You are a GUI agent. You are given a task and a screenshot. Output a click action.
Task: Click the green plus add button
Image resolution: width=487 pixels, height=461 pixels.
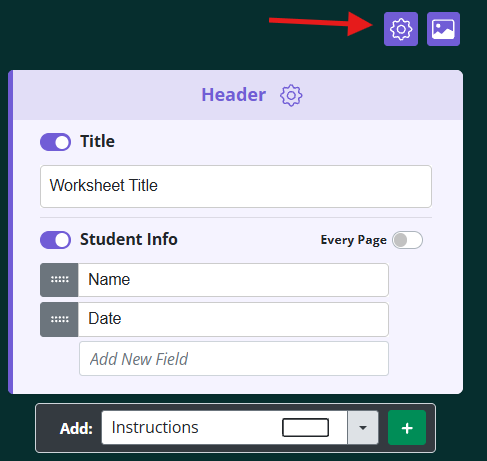click(407, 428)
